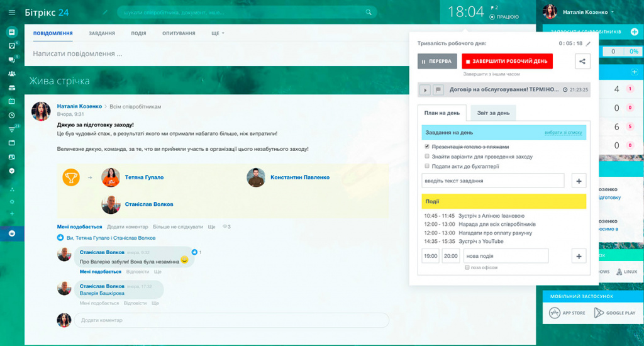Click the 19:00 event start time
The image size is (644, 346).
coord(430,256)
